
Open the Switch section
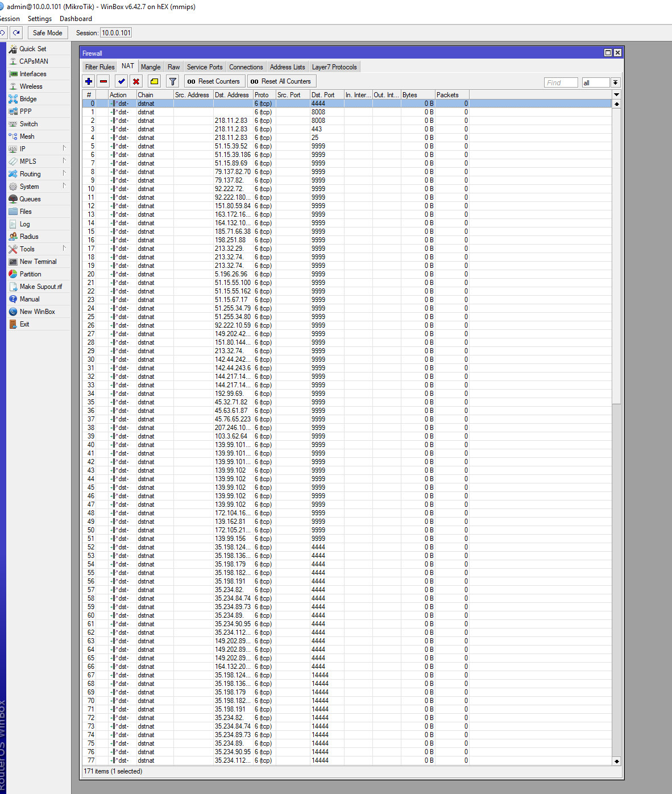click(x=28, y=124)
